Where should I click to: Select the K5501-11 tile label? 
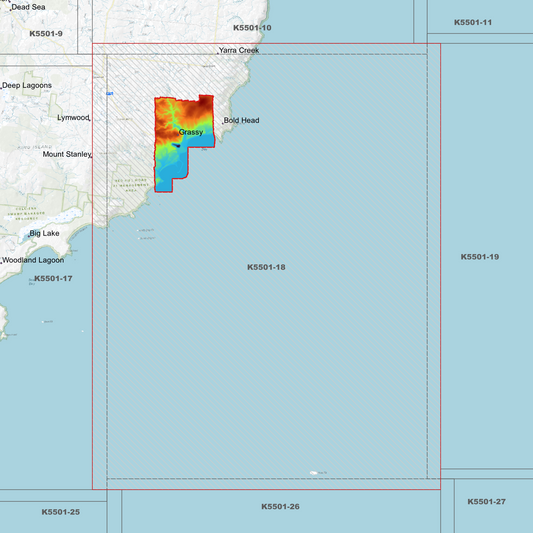coord(473,22)
